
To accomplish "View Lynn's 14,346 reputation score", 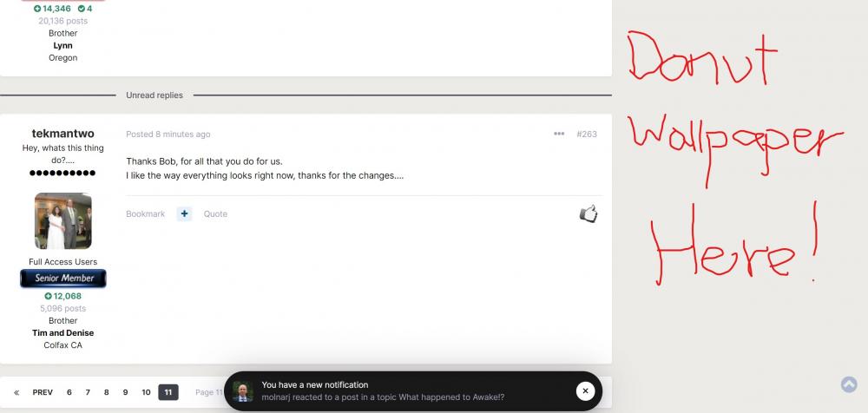I will click(x=53, y=9).
